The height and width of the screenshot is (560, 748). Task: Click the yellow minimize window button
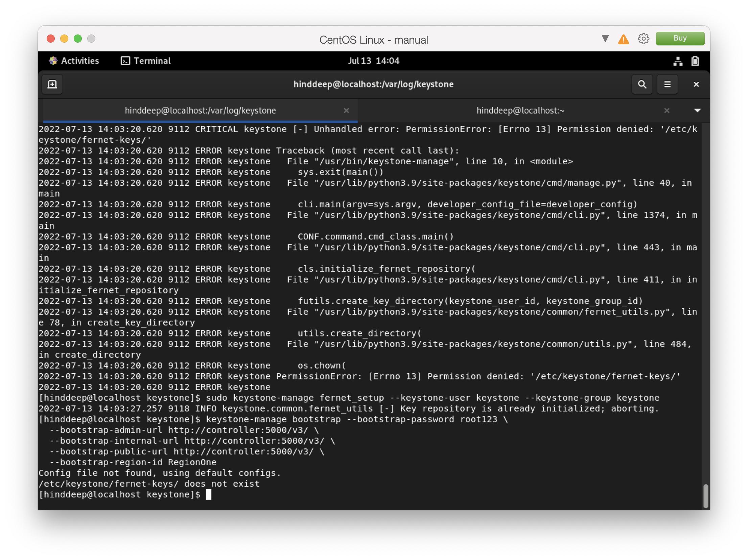pos(64,39)
